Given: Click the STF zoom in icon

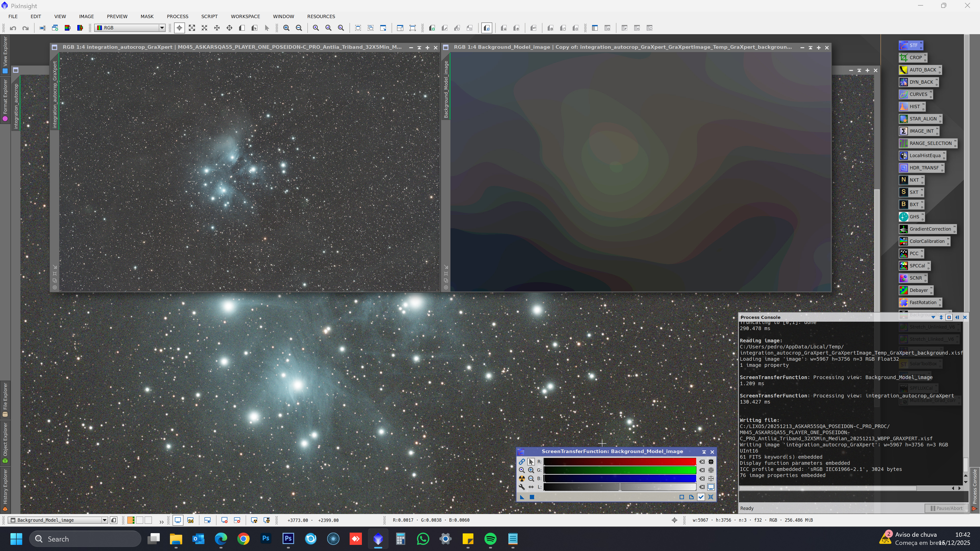Looking at the screenshot, I should tap(531, 470).
